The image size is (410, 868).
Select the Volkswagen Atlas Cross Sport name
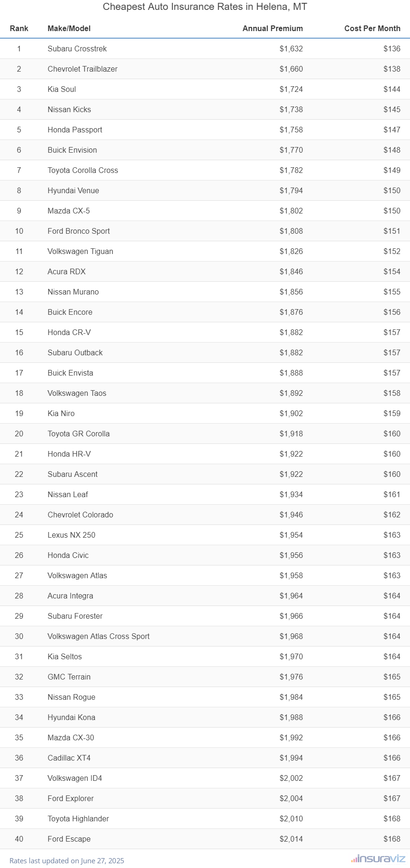click(x=98, y=636)
